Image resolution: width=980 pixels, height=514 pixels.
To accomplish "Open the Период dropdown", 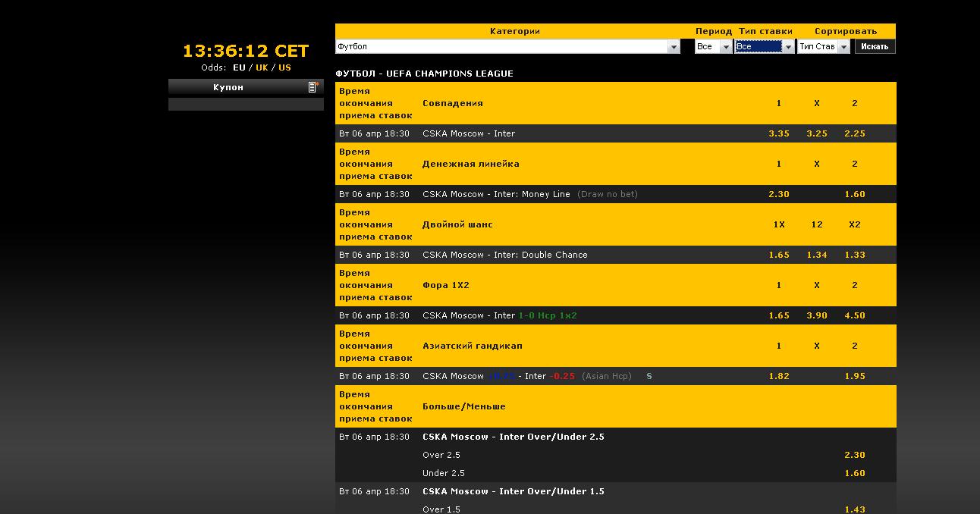I will (x=714, y=46).
